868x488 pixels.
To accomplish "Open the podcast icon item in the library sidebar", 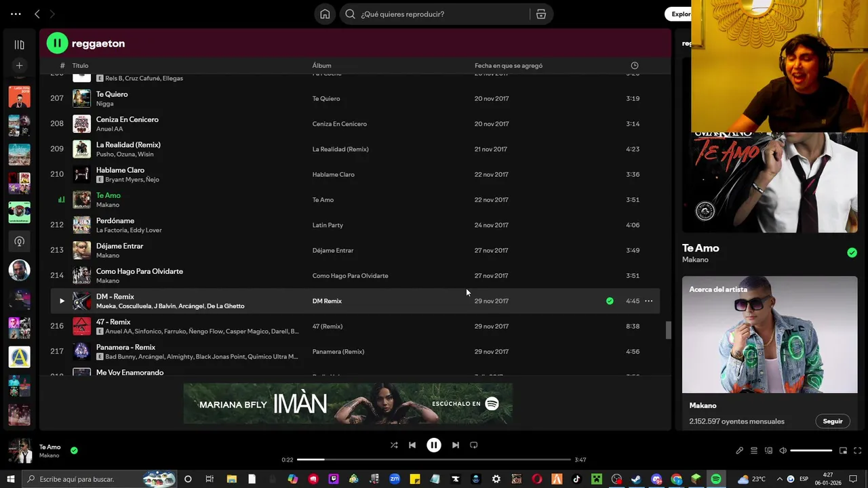I will (x=19, y=241).
